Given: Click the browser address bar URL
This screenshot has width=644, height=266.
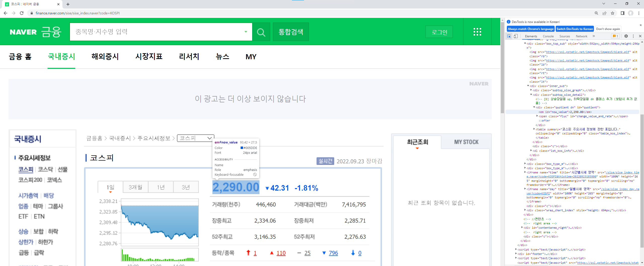Looking at the screenshot, I should click(78, 13).
